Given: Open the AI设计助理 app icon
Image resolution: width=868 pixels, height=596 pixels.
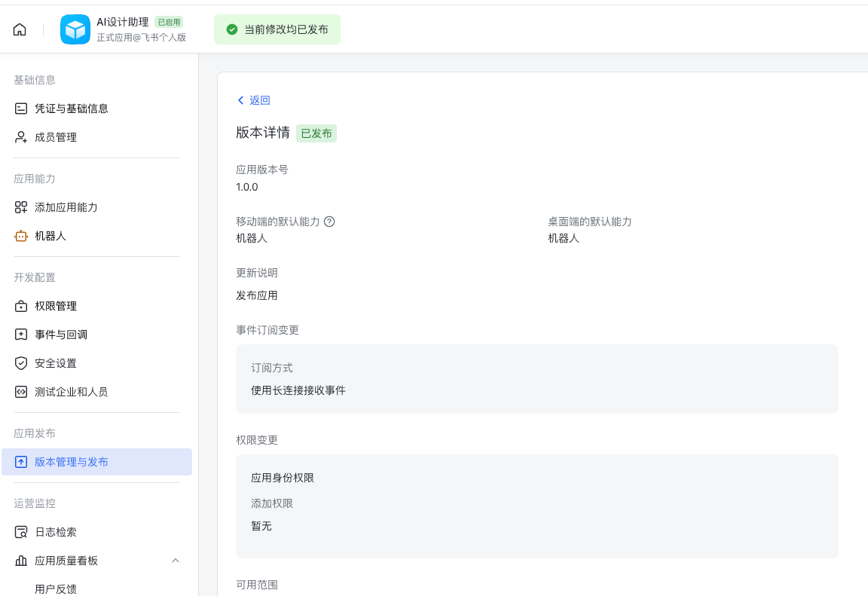Looking at the screenshot, I should [75, 29].
